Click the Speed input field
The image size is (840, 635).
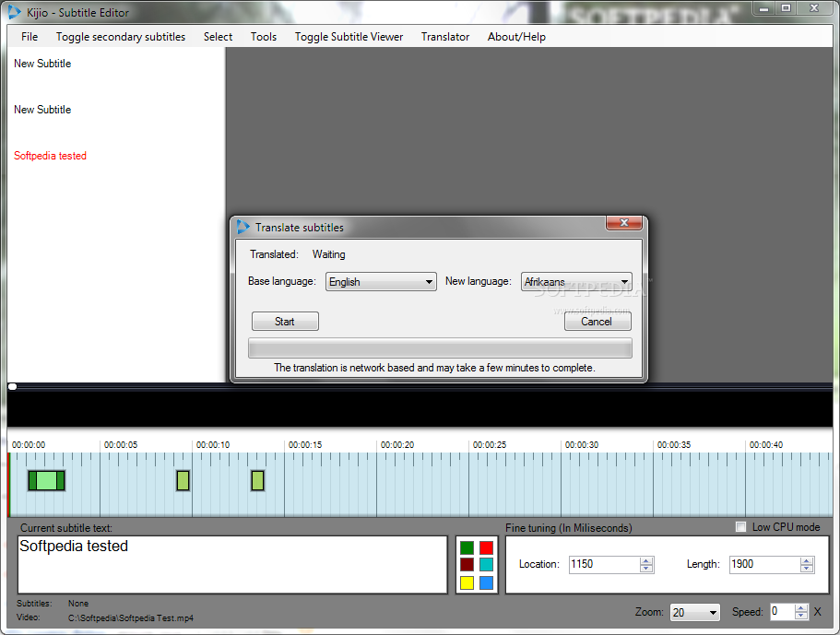pos(783,611)
